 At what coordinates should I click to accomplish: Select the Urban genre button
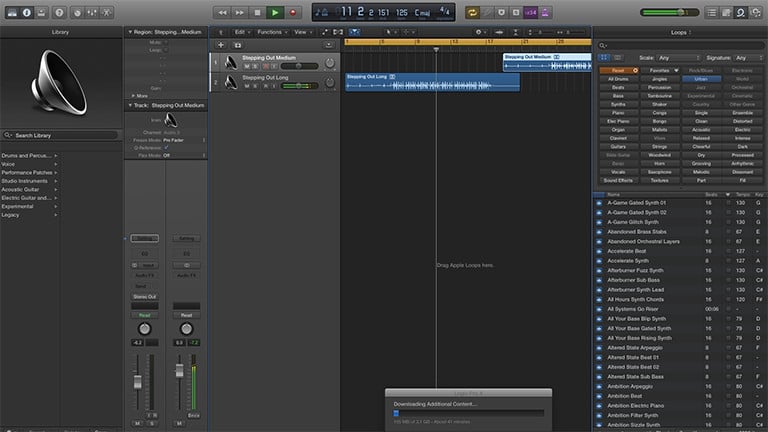[701, 79]
